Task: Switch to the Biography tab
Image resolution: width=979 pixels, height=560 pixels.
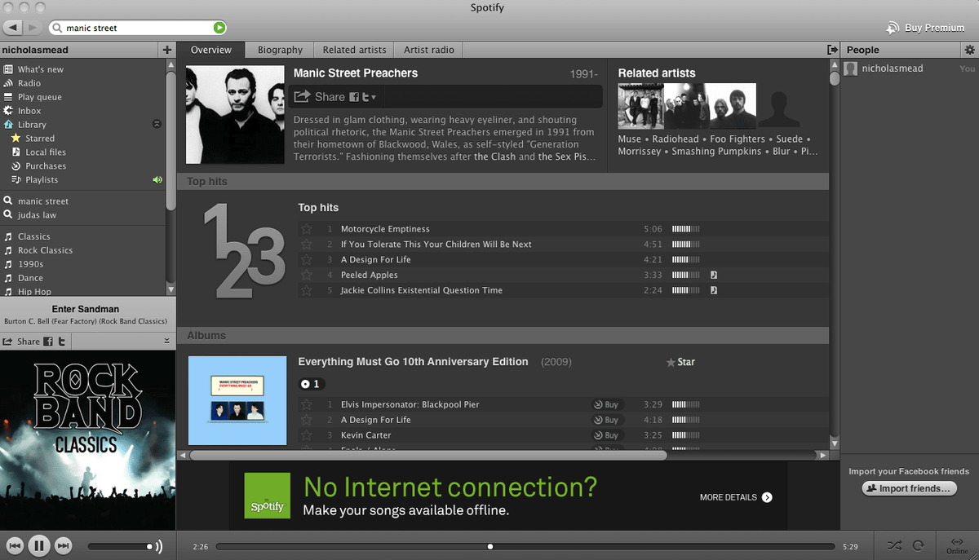Action: pos(279,50)
